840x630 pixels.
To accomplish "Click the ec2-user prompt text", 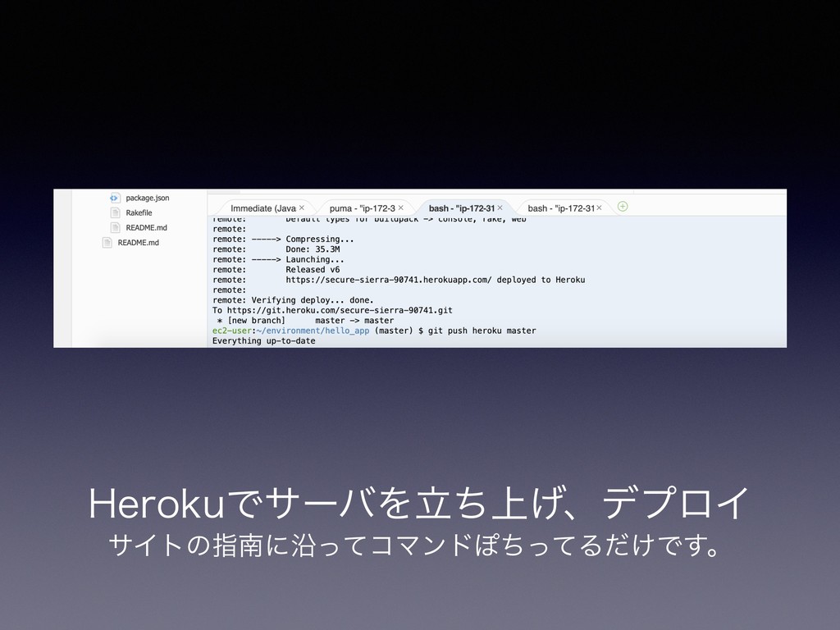I will coord(231,331).
